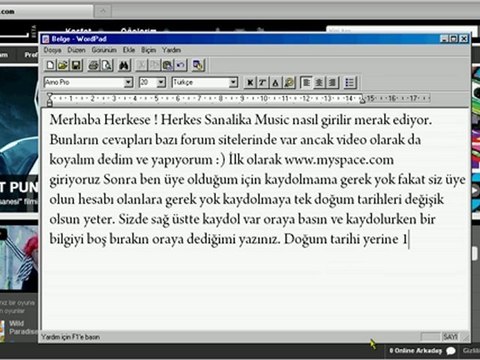Click the chat bubble icon beside Online Arkadaş
Viewport: 480px width, 360px height.
451,351
